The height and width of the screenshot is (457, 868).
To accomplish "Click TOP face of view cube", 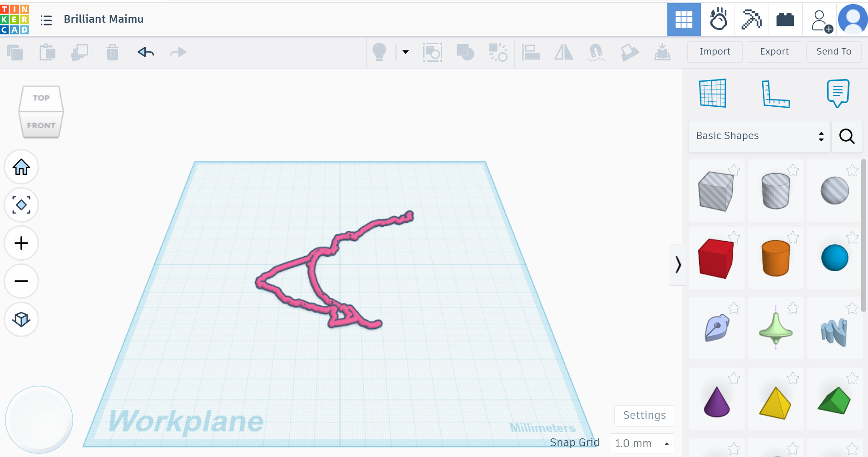I will tap(41, 98).
